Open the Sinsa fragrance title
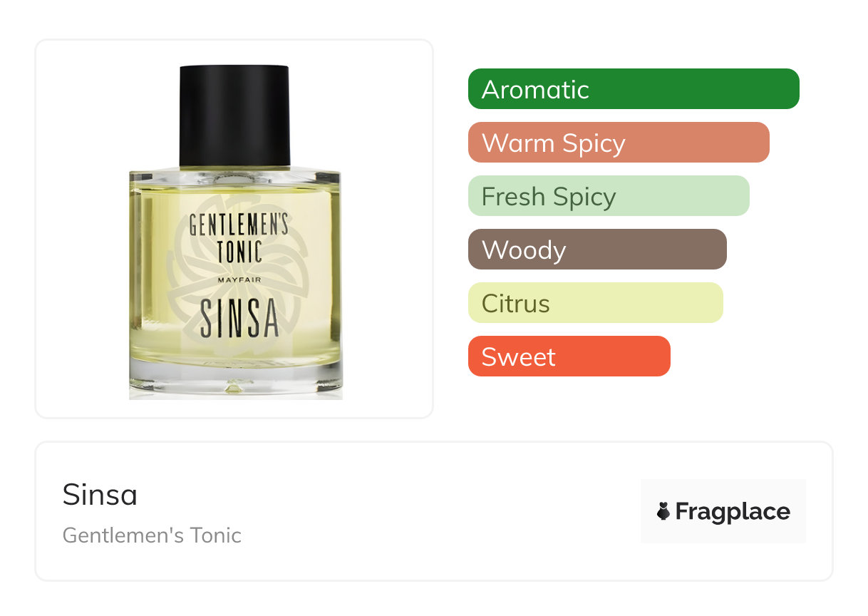The width and height of the screenshot is (868, 616). click(x=100, y=494)
